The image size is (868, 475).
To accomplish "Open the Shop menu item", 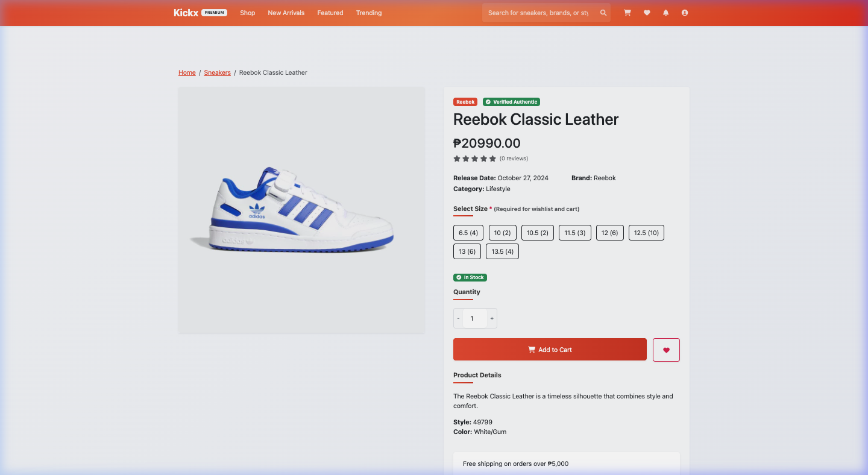I will coord(248,13).
